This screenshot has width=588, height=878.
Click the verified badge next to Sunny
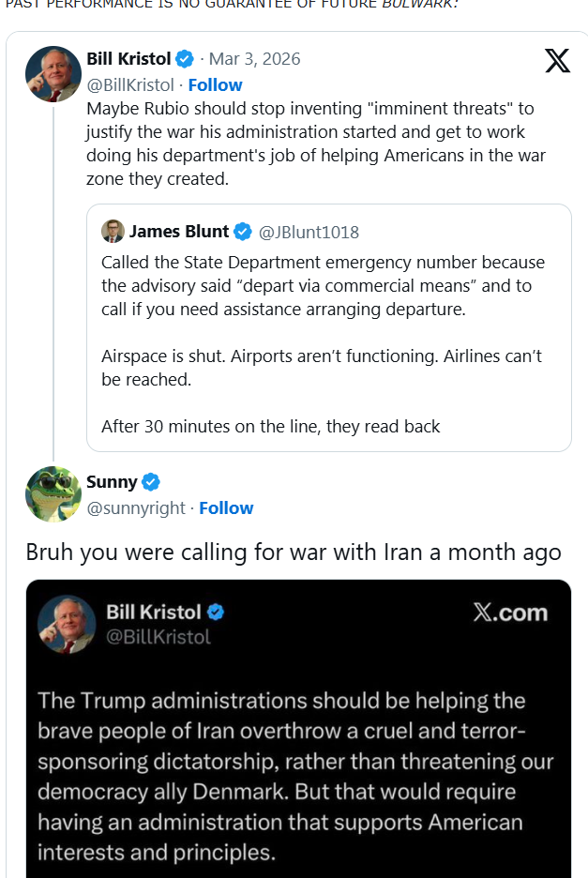click(x=151, y=482)
